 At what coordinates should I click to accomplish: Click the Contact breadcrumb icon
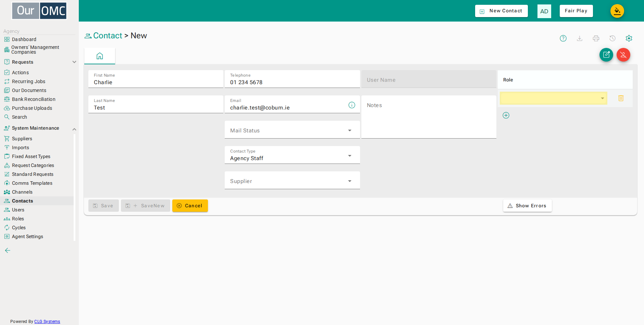[88, 36]
